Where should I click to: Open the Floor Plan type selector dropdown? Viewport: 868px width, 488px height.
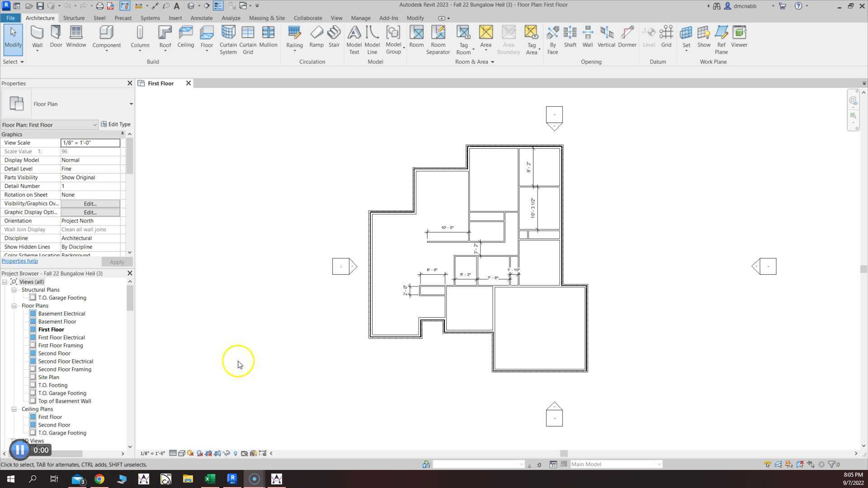point(131,104)
